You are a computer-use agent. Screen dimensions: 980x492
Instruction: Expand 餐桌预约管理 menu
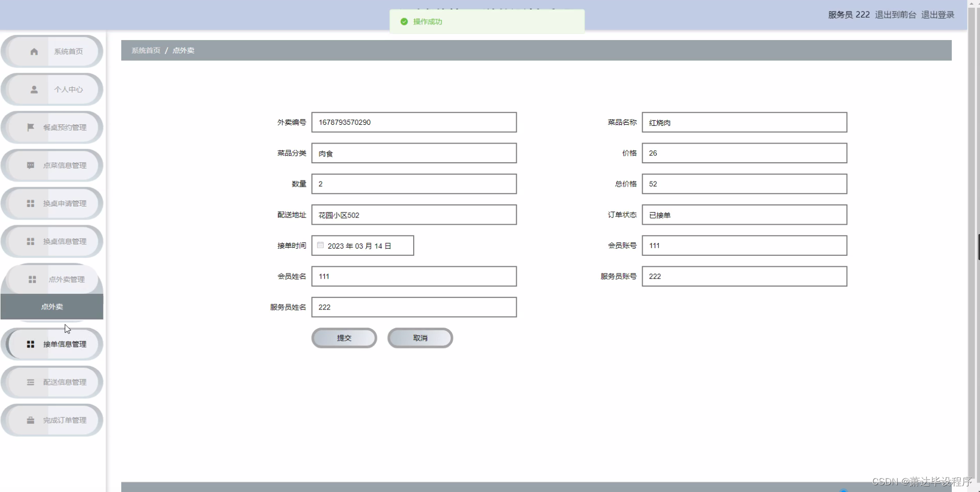[52, 127]
